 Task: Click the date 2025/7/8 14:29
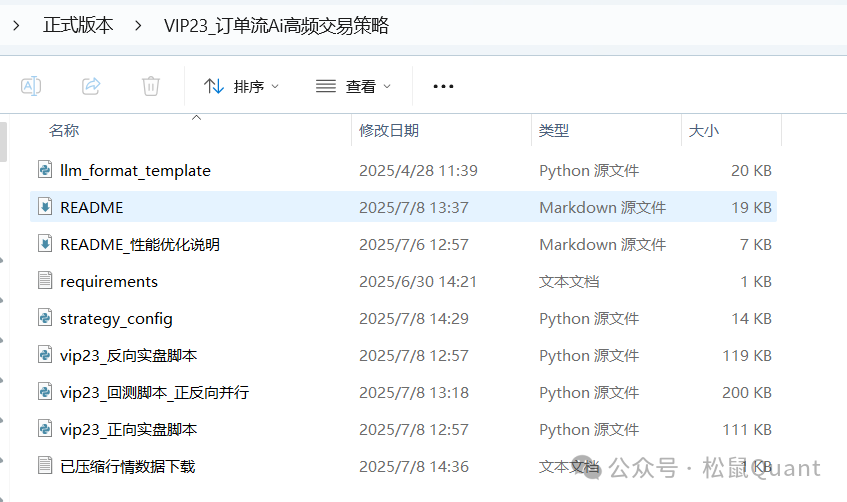414,319
